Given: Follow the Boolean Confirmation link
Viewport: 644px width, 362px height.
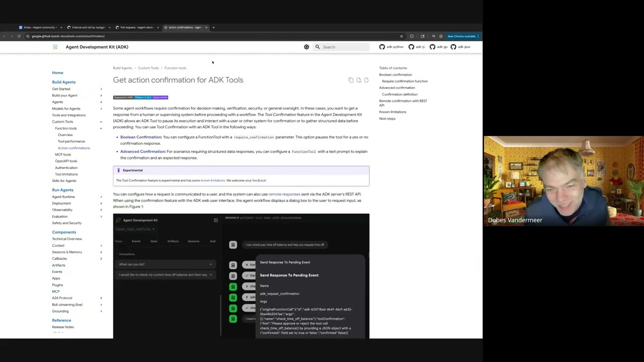Looking at the screenshot, I should point(141,137).
